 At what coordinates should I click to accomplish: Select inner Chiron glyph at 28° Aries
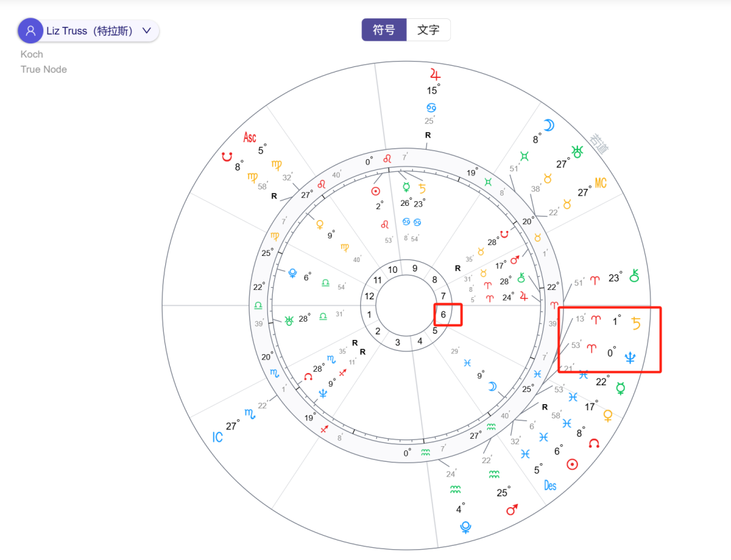521,278
